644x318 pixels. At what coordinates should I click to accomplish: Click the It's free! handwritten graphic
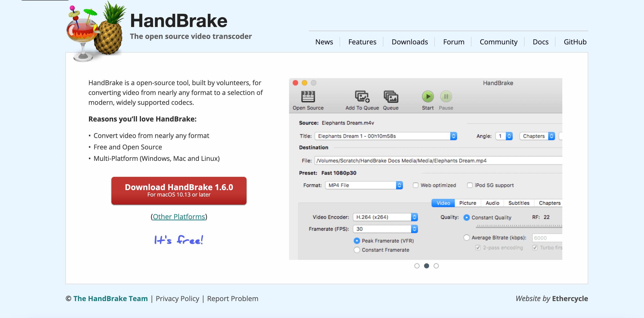tap(179, 240)
